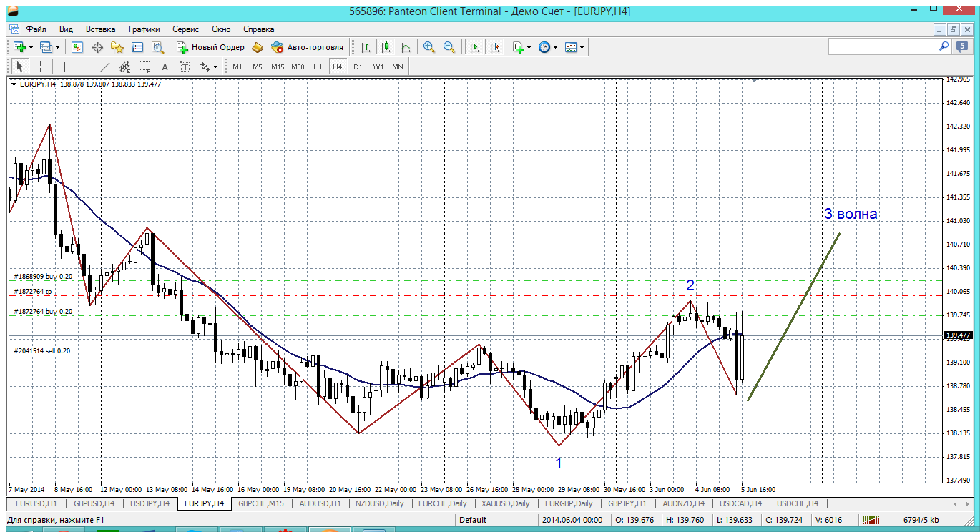Viewport: 980px width, 532px height.
Task: Open the periodicity clock dropdown
Action: [x=547, y=47]
